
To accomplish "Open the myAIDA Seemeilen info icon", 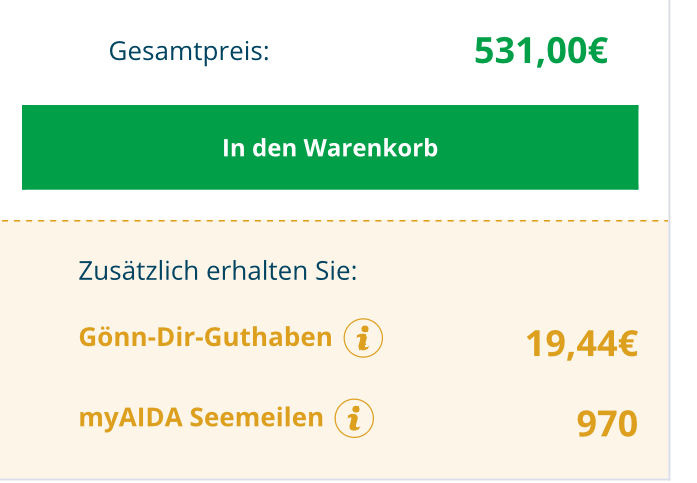I will (x=354, y=418).
